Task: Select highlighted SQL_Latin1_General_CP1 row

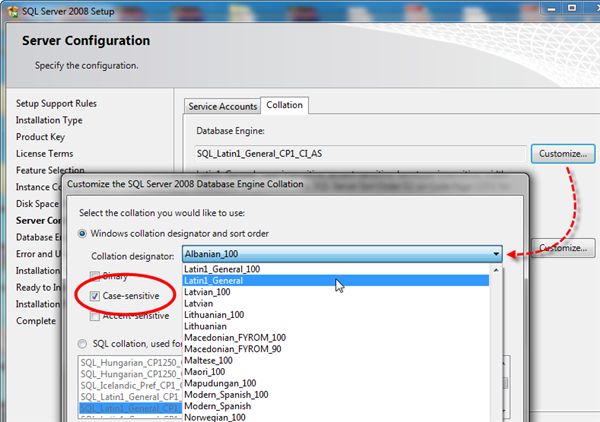Action: tap(130, 408)
